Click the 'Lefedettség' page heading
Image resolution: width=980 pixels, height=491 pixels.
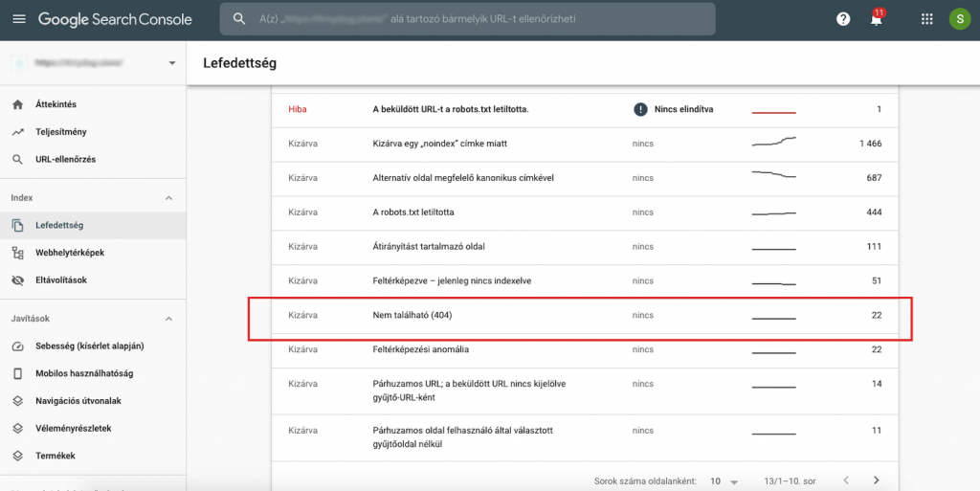point(240,63)
